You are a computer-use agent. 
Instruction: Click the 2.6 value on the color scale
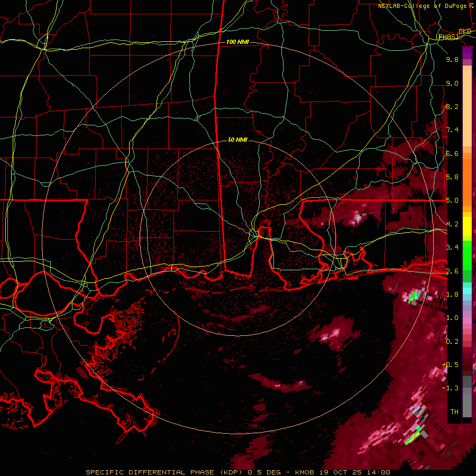pyautogui.click(x=452, y=271)
